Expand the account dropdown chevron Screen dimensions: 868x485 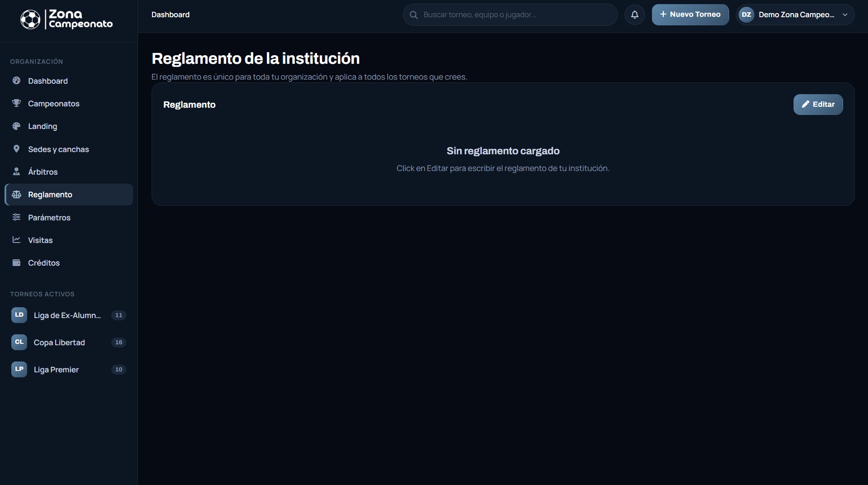coord(845,14)
